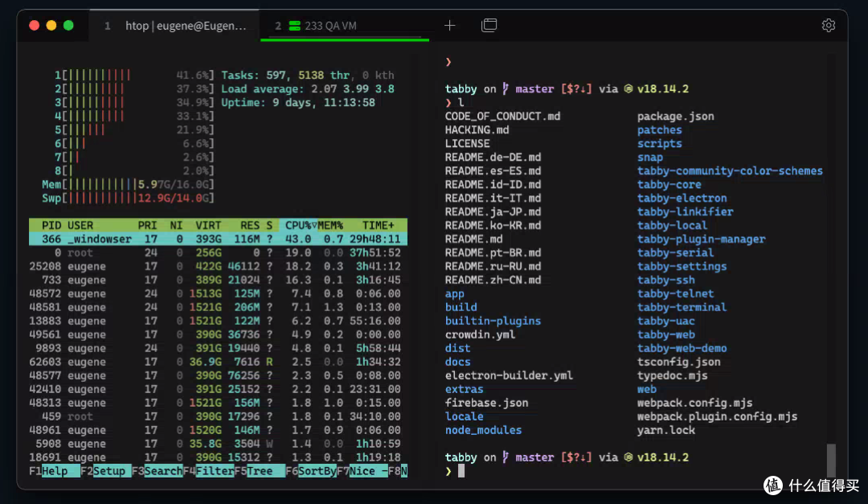868x504 pixels.
Task: Click the Uptime line in htop
Action: 298,103
